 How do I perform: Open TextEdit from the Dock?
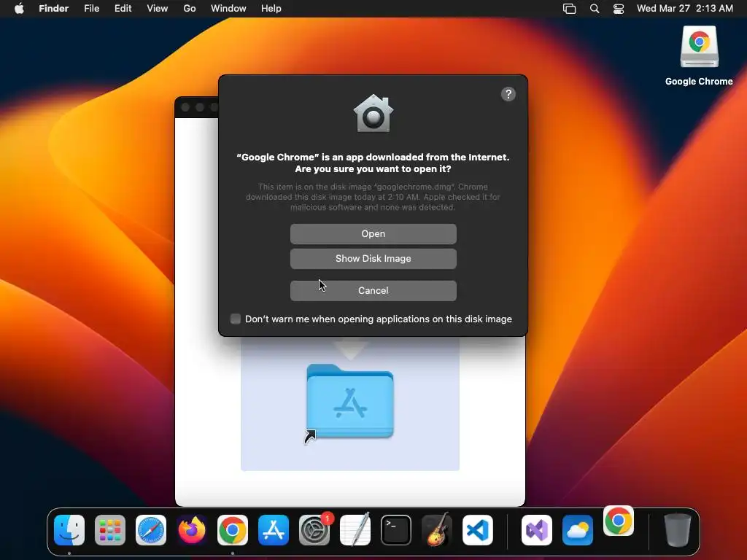(355, 530)
